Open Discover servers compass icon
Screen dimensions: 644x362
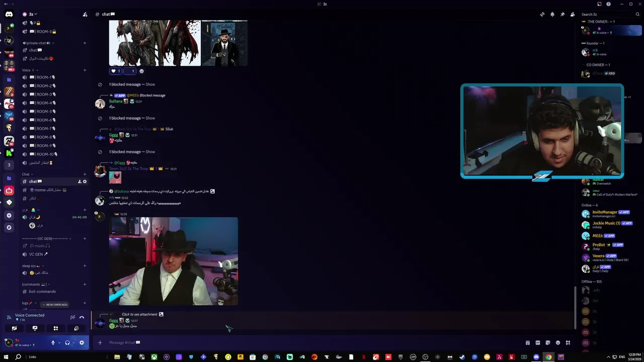click(x=9, y=227)
